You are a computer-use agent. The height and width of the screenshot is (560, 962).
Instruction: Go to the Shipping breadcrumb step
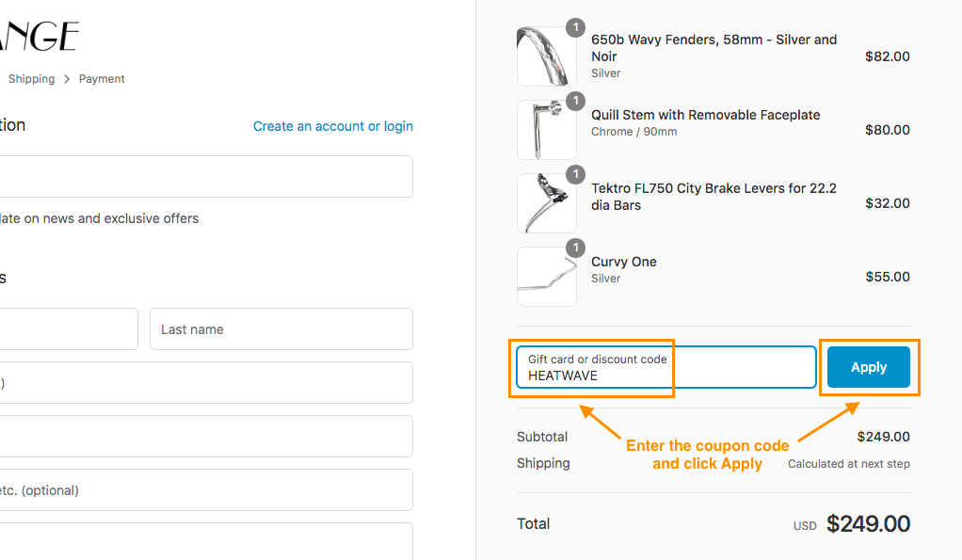pos(32,79)
